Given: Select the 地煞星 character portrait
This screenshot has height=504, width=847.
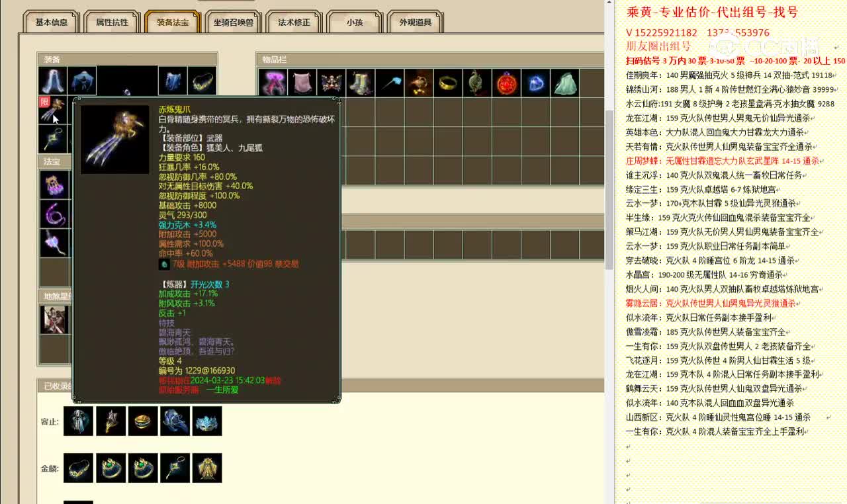Looking at the screenshot, I should coord(54,320).
